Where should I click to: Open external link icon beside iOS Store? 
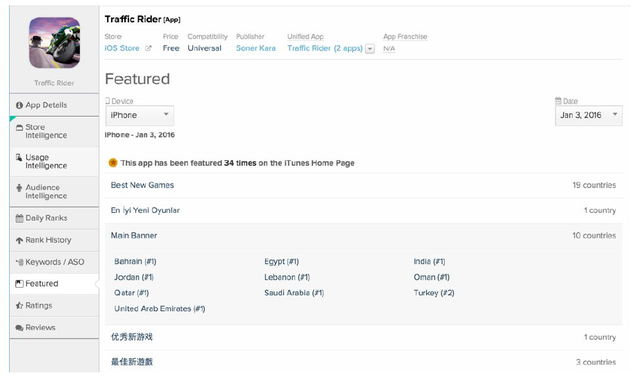(x=148, y=48)
